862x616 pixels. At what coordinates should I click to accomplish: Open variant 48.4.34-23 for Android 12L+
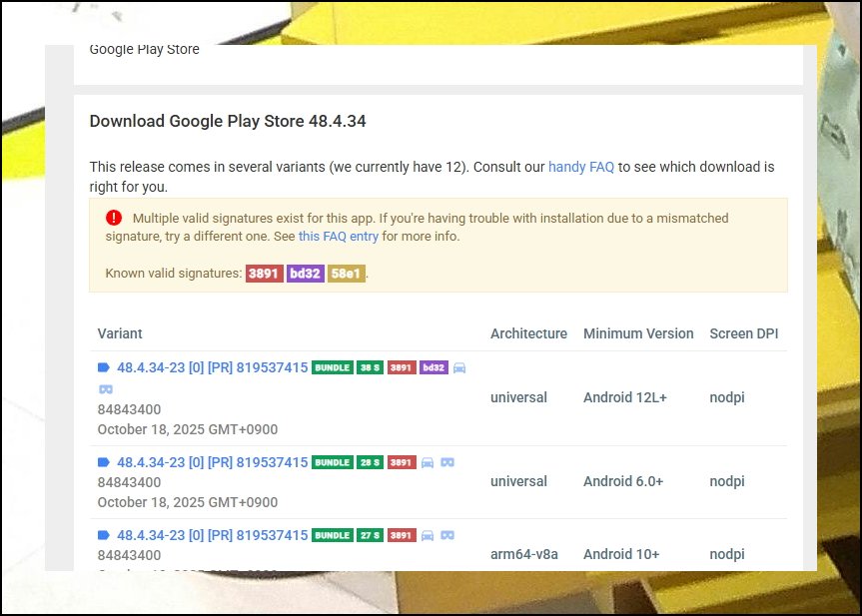212,367
